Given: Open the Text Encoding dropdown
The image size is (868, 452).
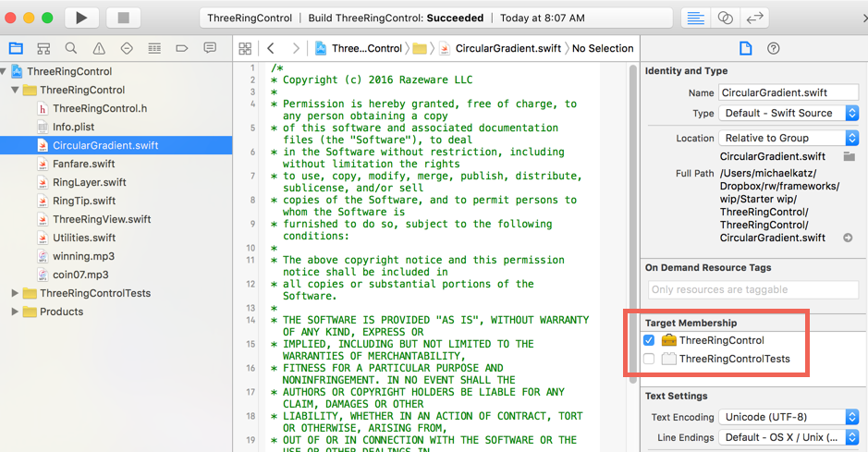Looking at the screenshot, I should tap(789, 417).
